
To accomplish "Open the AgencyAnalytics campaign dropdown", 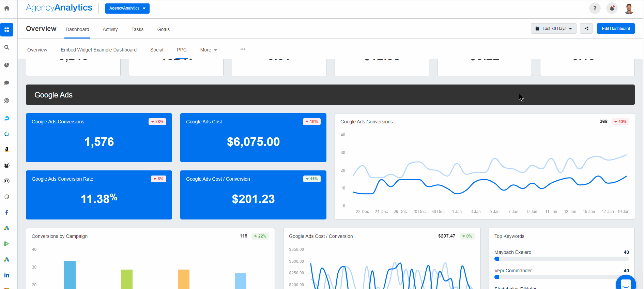I will 127,8.
